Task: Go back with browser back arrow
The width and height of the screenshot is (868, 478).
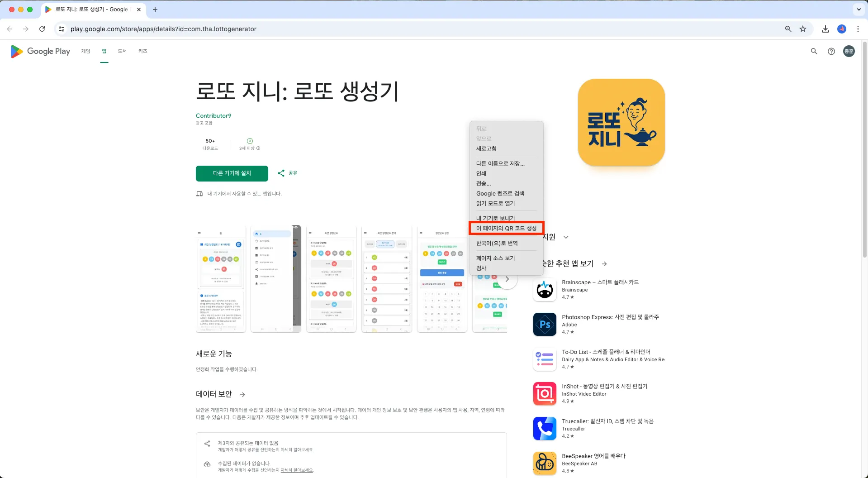Action: [x=9, y=29]
